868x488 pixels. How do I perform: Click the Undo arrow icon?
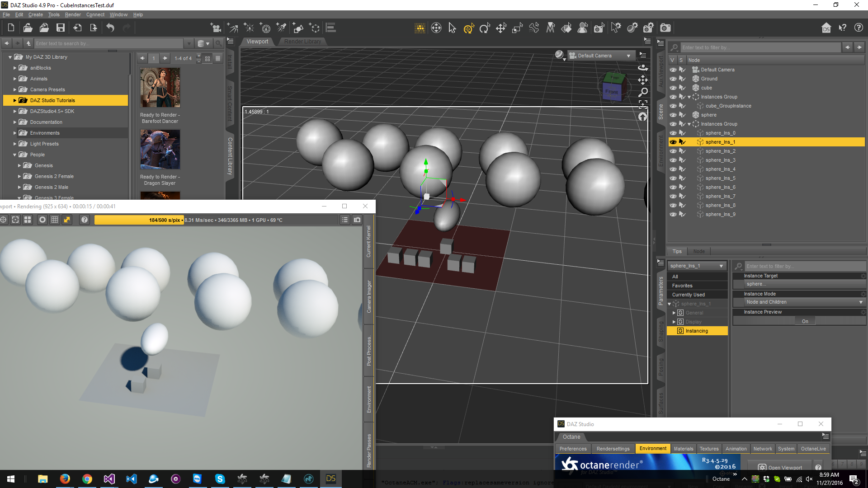tap(110, 28)
